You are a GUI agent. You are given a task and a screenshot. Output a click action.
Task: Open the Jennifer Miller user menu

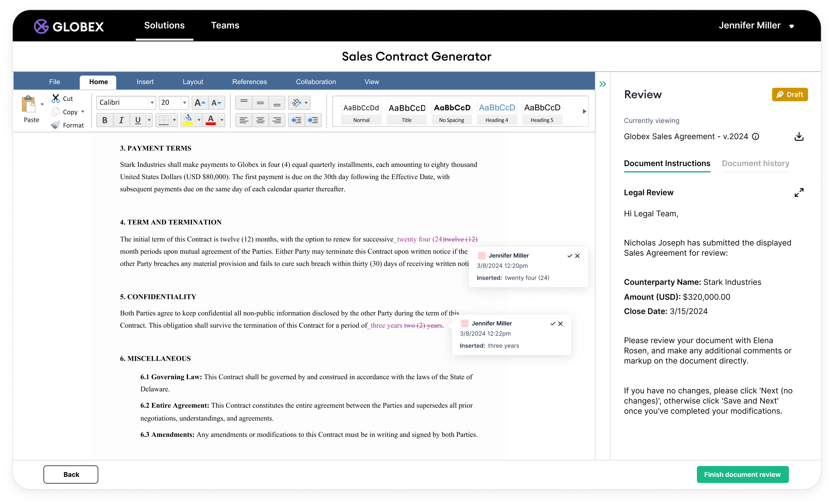point(756,25)
